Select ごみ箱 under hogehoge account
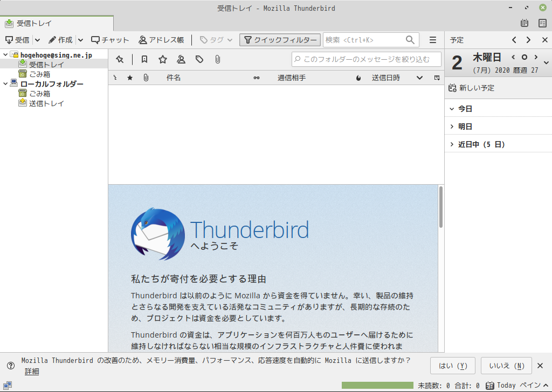Screen dimensions: 552x392 pos(53,74)
